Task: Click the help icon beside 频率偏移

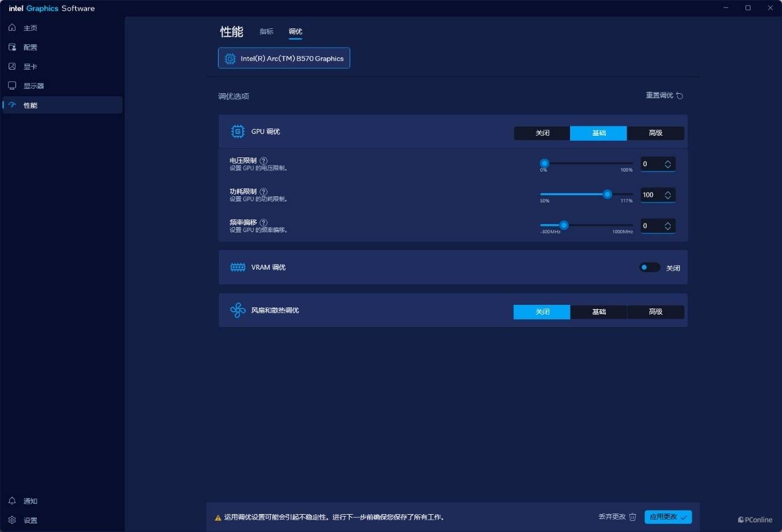Action: coord(264,223)
